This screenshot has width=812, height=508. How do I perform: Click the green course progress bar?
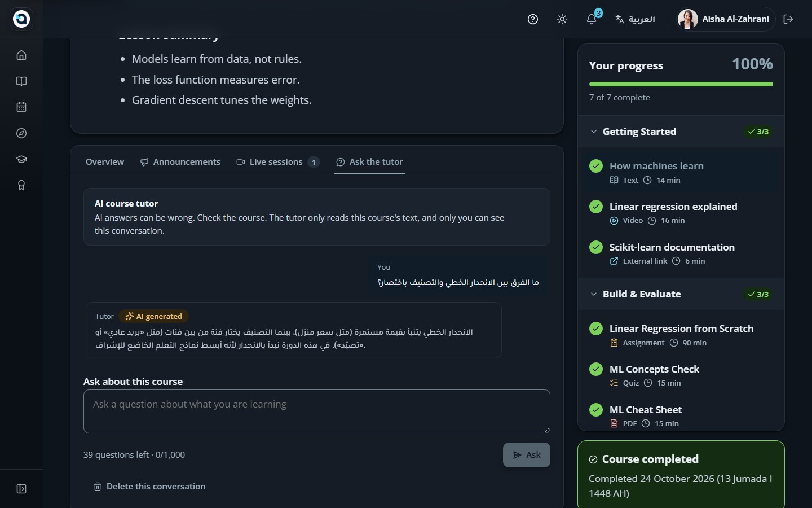(681, 84)
